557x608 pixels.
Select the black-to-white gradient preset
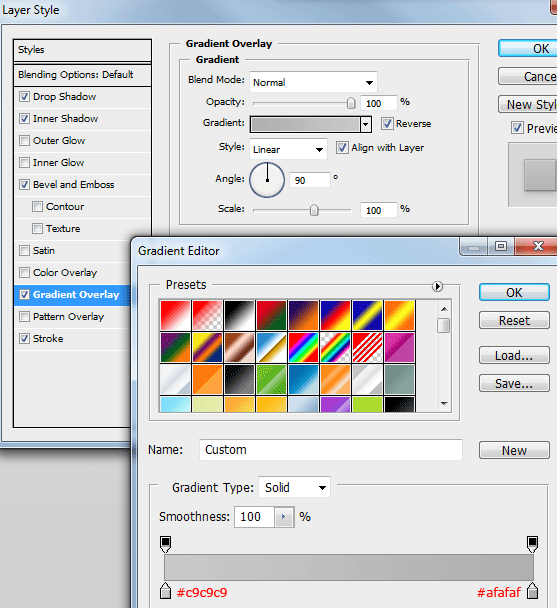point(239,315)
